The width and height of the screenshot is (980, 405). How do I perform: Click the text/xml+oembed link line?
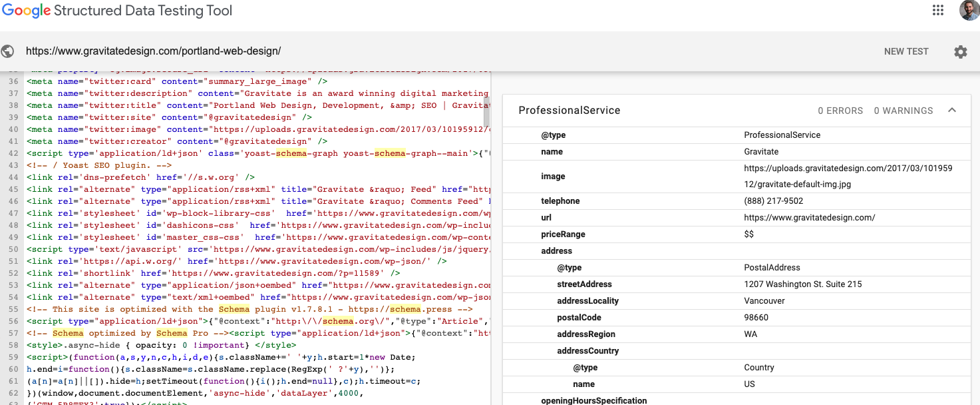pos(258,298)
